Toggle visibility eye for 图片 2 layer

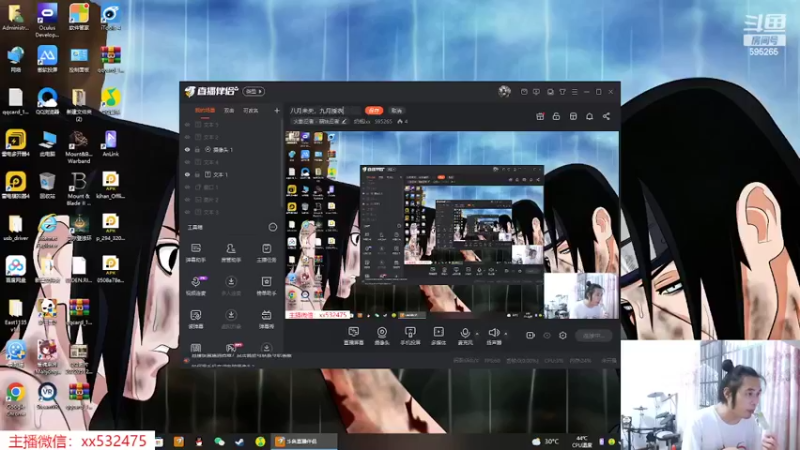click(187, 199)
